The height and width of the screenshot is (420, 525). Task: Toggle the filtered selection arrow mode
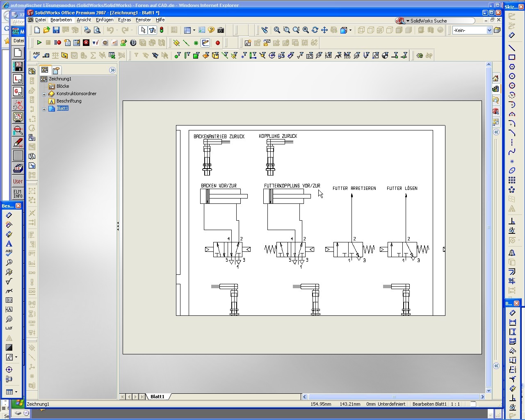pos(152,30)
